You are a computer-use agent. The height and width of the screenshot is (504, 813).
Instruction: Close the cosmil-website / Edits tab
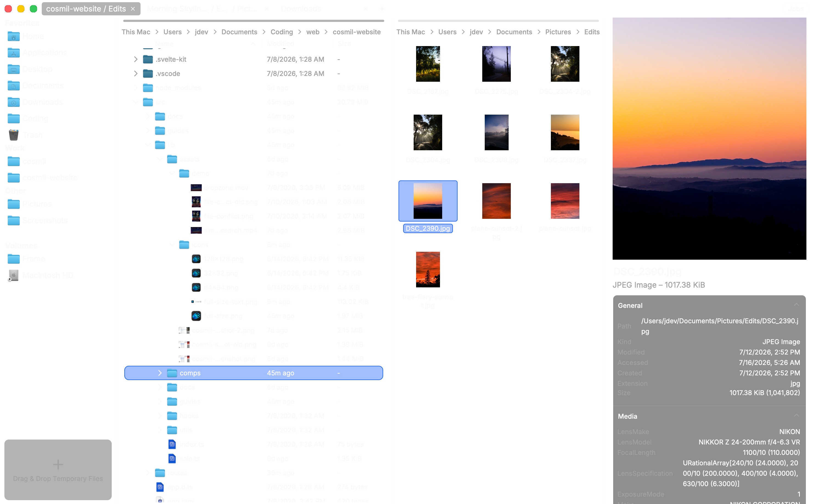133,9
